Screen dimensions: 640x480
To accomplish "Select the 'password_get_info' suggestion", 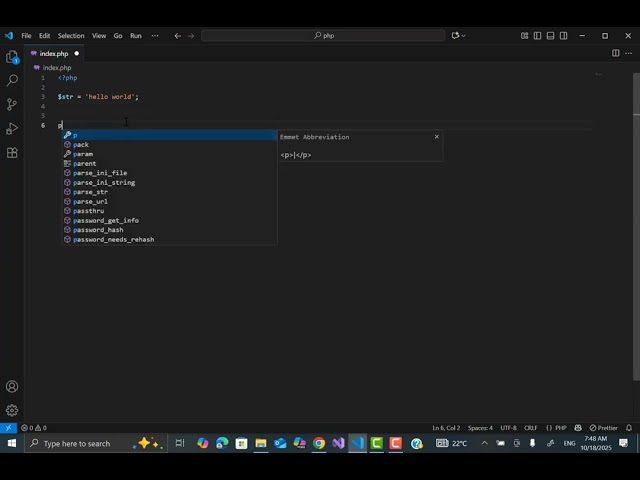I will click(x=170, y=220).
